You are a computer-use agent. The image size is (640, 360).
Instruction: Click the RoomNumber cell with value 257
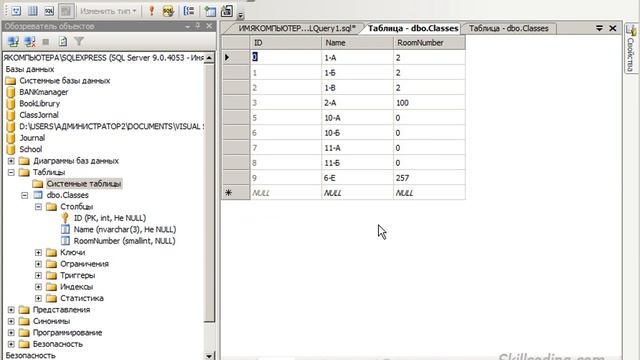pyautogui.click(x=429, y=178)
